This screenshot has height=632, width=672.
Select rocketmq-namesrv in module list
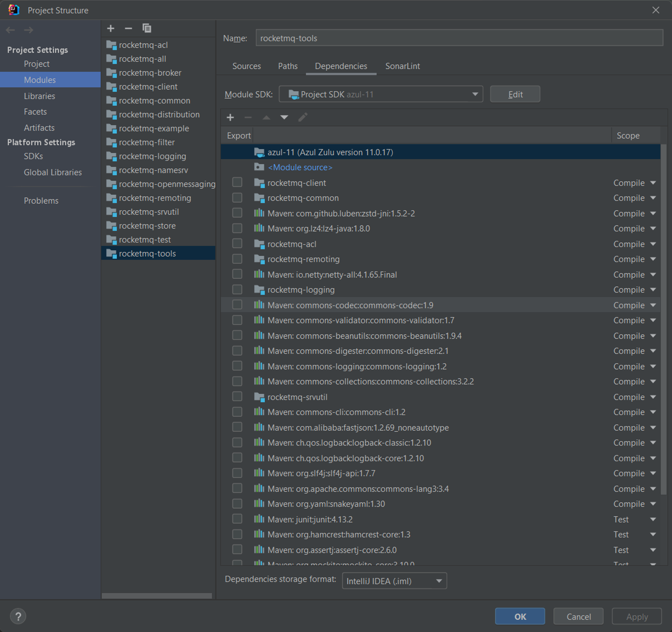pos(158,170)
